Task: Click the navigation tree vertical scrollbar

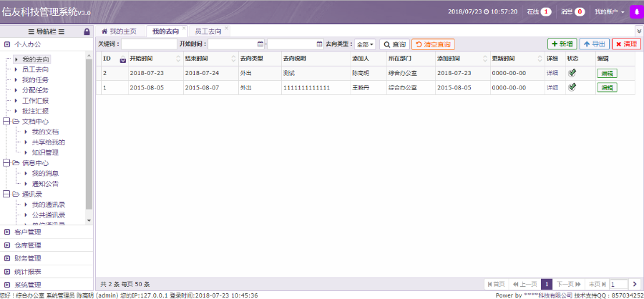Action: tap(89, 134)
